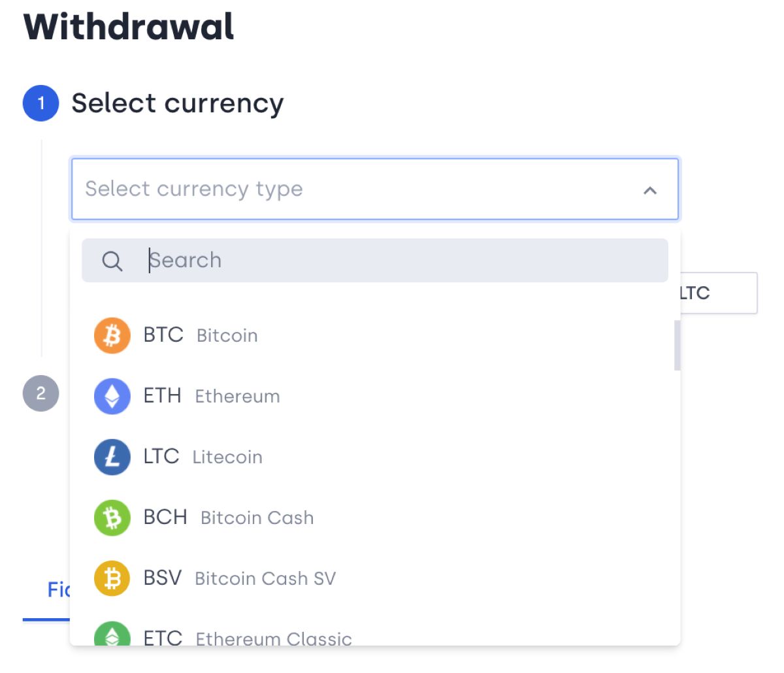Click the LTC quick-select button
This screenshot has width=784, height=673.
tap(717, 293)
